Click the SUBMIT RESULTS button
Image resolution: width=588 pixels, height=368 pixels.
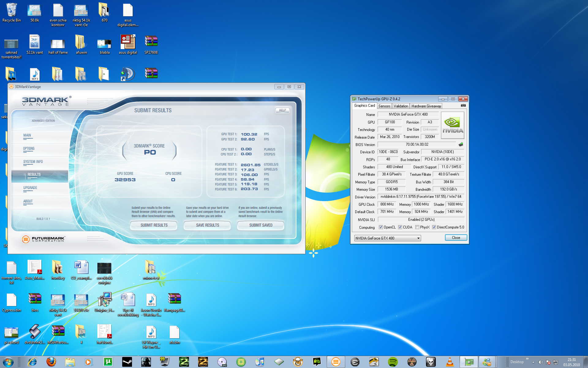154,225
